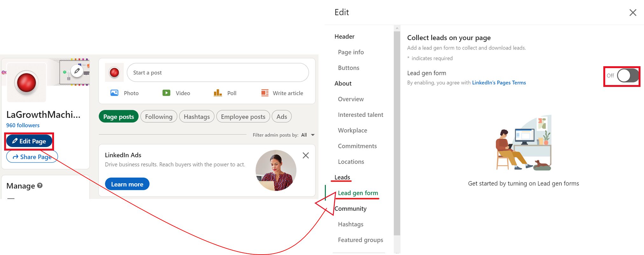Click the Write article icon
Image resolution: width=644 pixels, height=255 pixels.
(x=265, y=93)
